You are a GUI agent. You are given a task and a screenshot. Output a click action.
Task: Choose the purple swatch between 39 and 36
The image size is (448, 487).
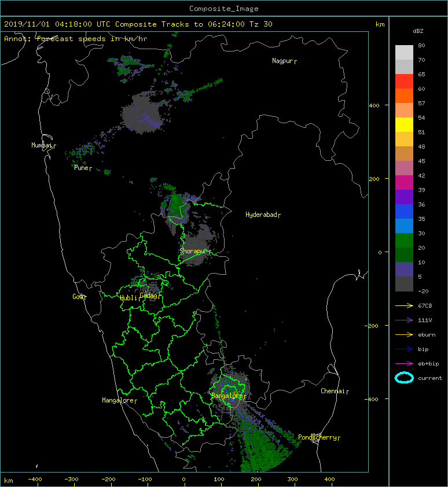[x=404, y=197]
